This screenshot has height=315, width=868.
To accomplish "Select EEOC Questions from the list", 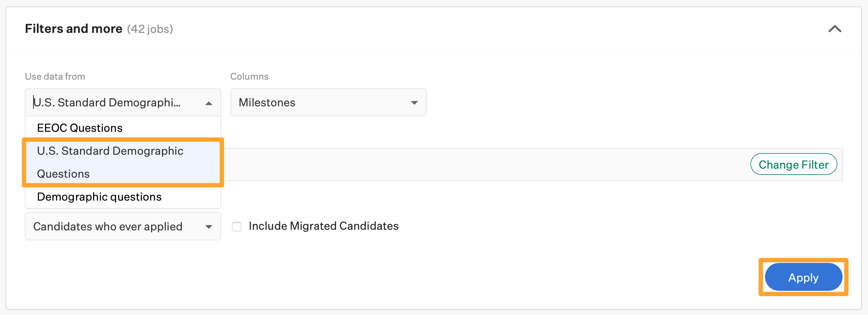I will pyautogui.click(x=79, y=127).
